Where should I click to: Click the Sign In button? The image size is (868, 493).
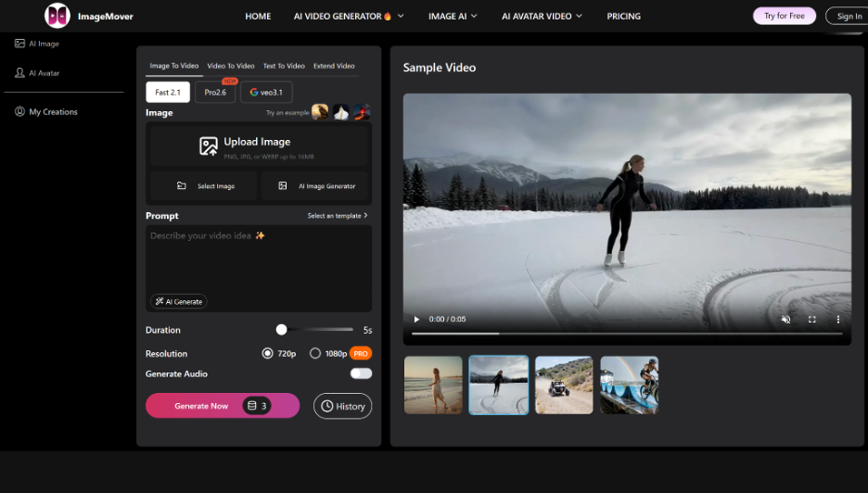point(849,16)
